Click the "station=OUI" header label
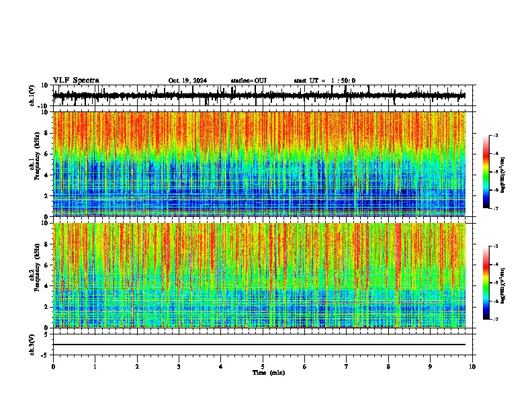Screen dimensions: 532x411 (249, 81)
